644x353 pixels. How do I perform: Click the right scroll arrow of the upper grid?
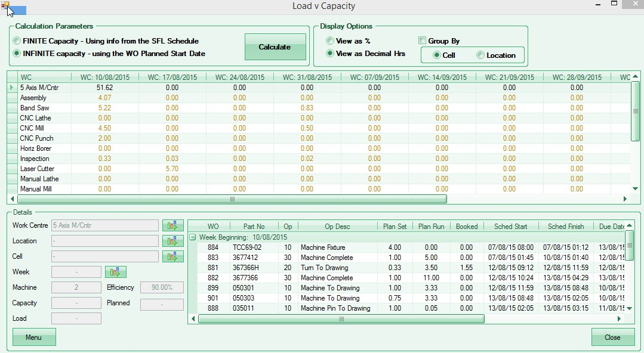(625, 199)
